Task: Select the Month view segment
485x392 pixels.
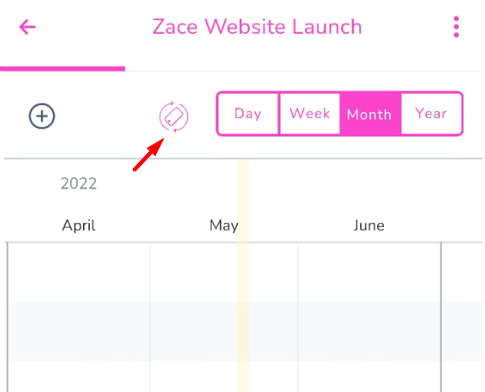Action: tap(370, 114)
